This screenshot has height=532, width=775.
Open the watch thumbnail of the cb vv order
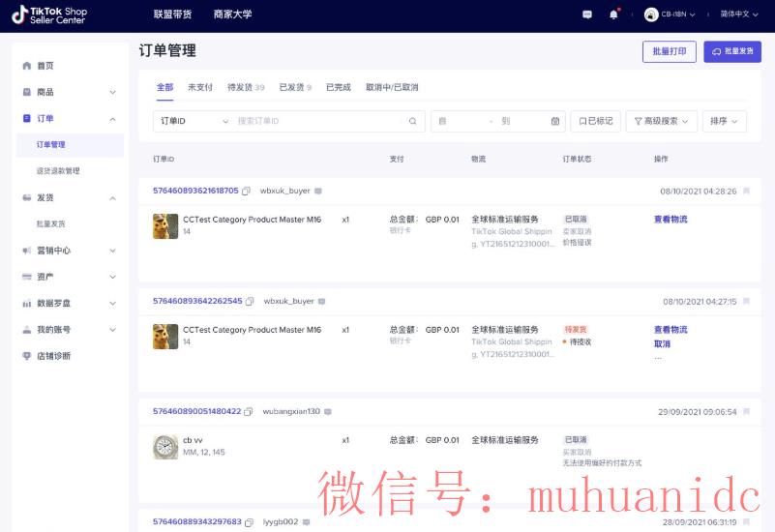(165, 447)
